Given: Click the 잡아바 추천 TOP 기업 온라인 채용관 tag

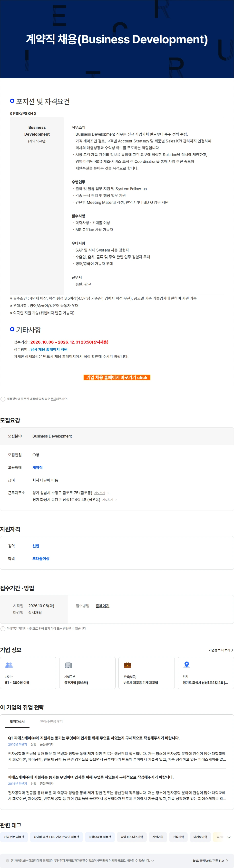Looking at the screenshot, I should pos(56,837).
